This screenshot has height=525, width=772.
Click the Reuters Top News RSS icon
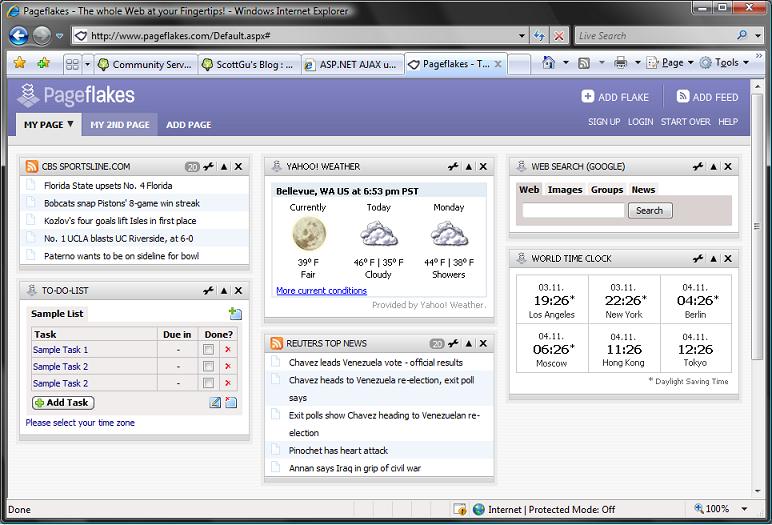click(276, 343)
